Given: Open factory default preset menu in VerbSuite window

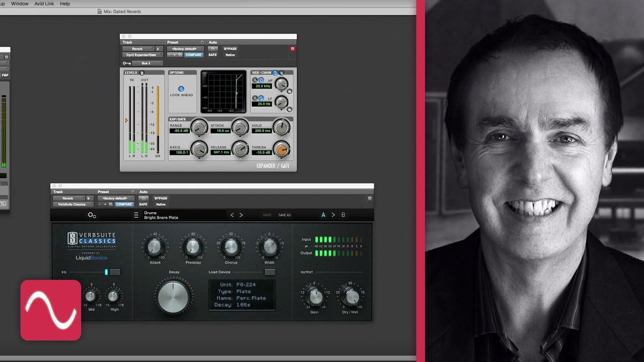Looking at the screenshot, I should point(116,198).
